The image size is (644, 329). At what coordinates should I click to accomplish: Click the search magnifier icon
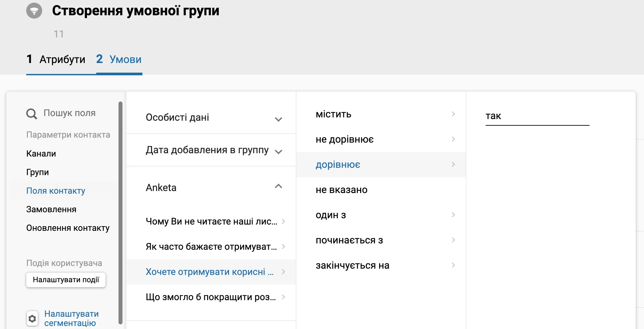click(32, 114)
